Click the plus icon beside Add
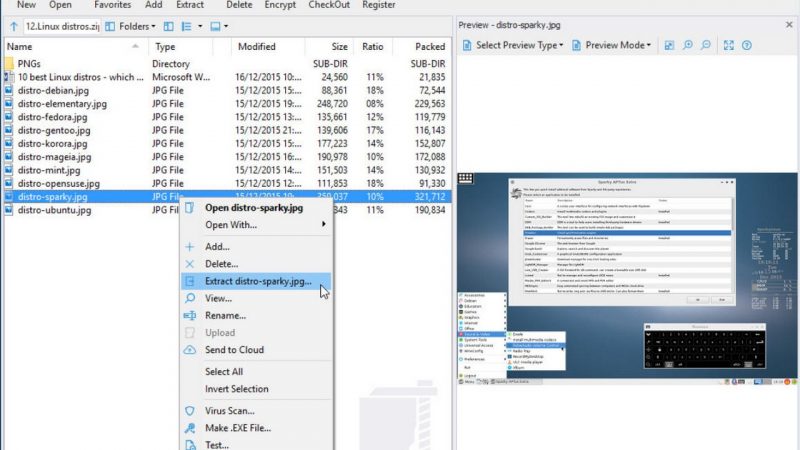This screenshot has width=800, height=450. click(x=190, y=247)
